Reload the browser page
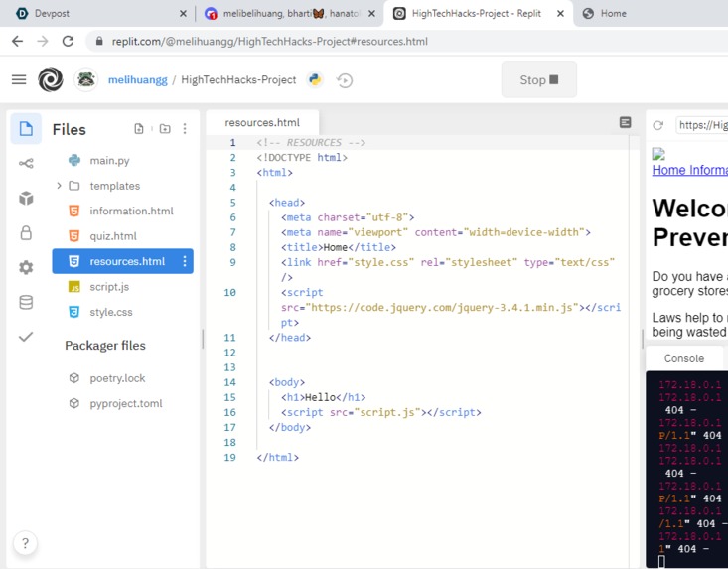Screen dimensions: 728x569 point(69,42)
